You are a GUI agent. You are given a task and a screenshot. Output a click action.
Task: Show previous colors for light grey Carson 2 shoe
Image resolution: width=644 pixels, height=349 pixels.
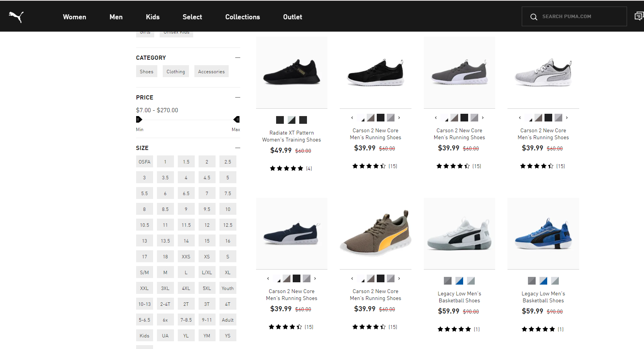pyautogui.click(x=520, y=118)
